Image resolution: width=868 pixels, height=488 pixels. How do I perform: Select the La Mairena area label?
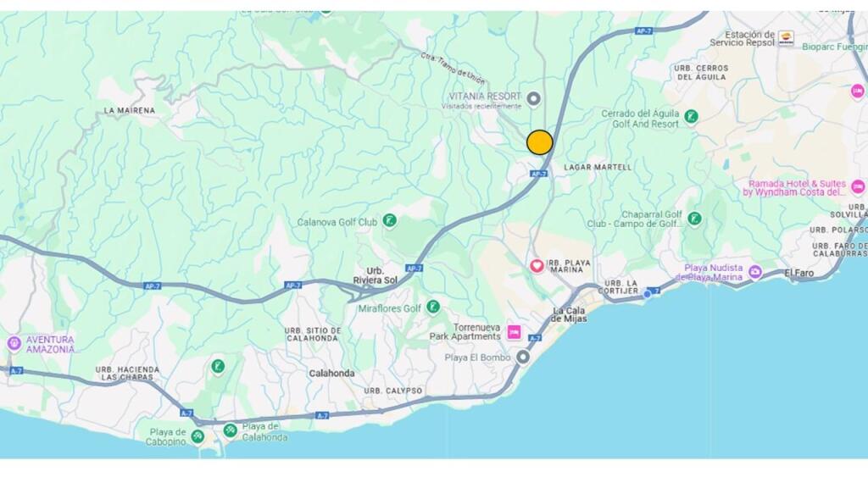tap(130, 111)
